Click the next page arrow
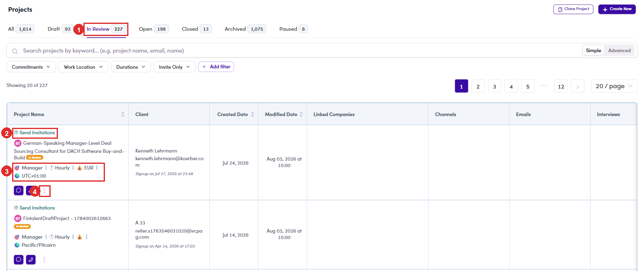Screen dimensions: 644x271 coord(578,87)
